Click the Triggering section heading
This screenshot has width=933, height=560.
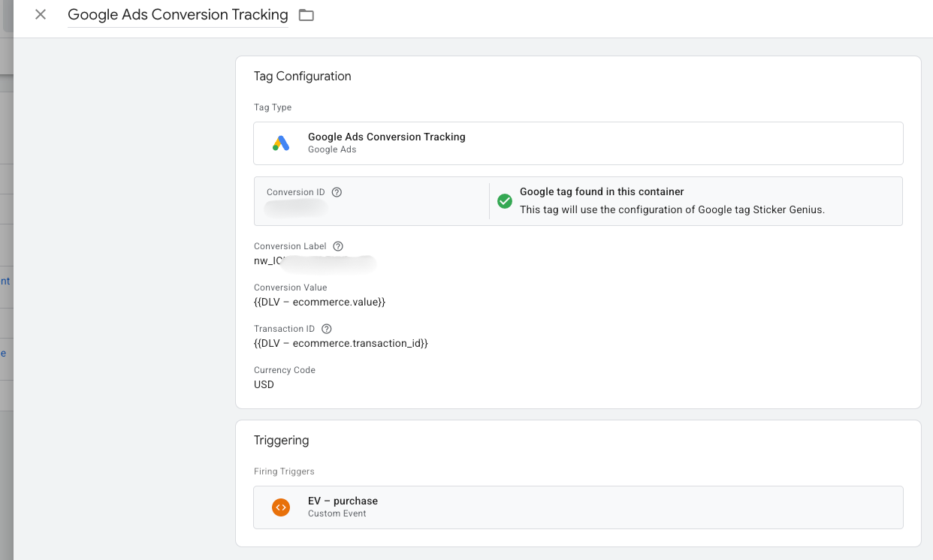(282, 440)
